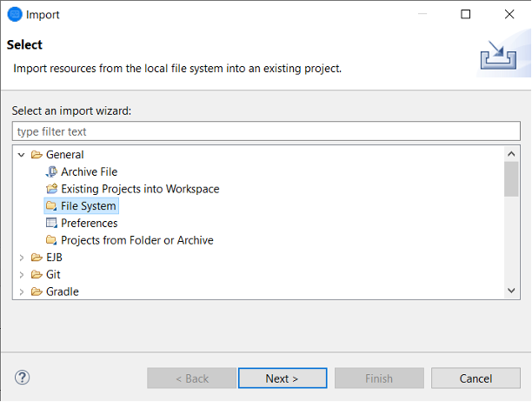Viewport: 532px width, 402px height.
Task: Expand the Git category
Action: point(22,274)
